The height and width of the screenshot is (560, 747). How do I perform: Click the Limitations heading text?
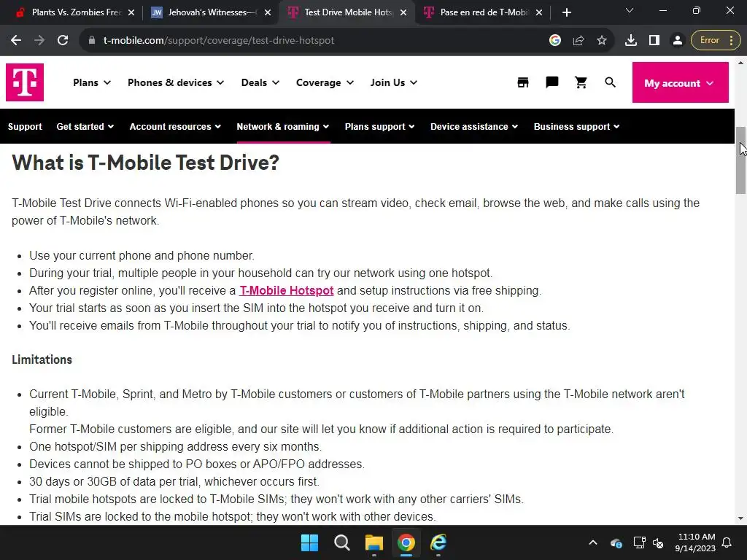pyautogui.click(x=42, y=359)
